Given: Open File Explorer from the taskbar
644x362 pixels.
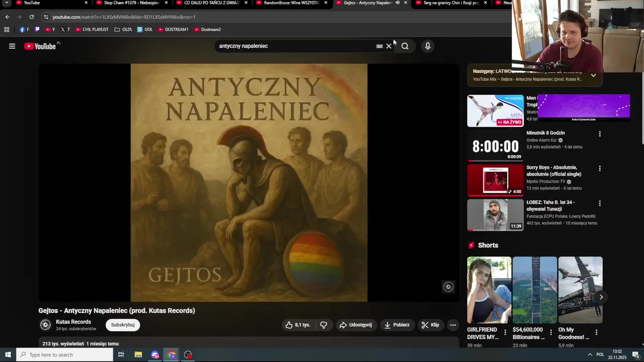Looking at the screenshot, I should [x=138, y=355].
